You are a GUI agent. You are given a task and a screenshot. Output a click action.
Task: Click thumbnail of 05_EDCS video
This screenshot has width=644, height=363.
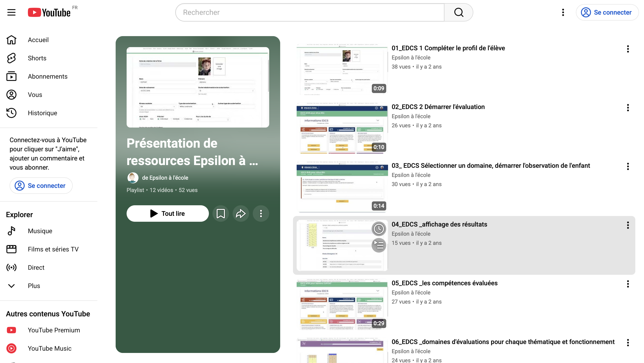(x=342, y=304)
